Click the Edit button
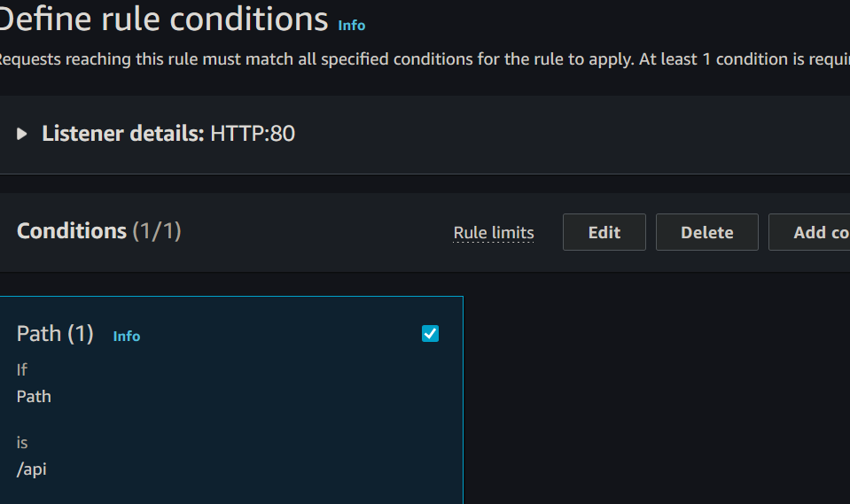Viewport: 850px width, 504px height. pos(604,232)
